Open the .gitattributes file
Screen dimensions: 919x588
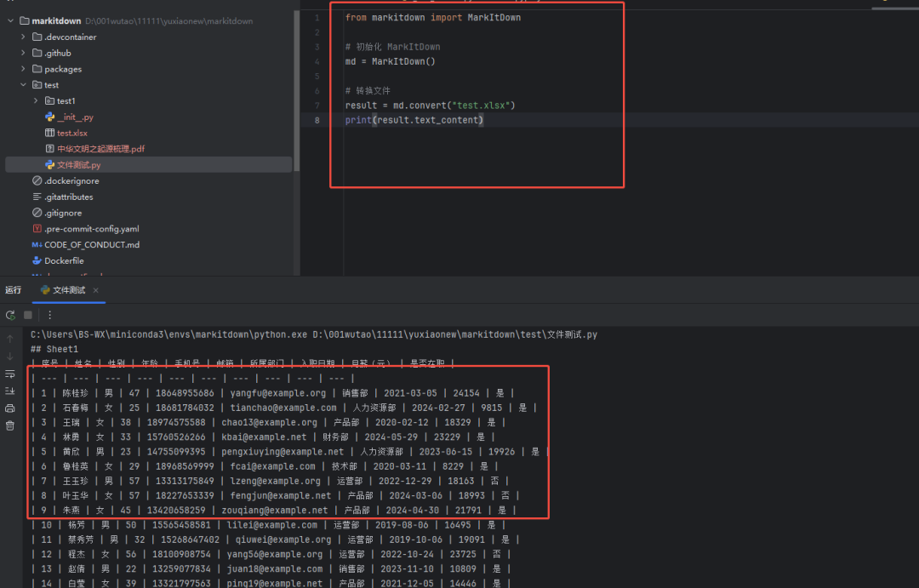69,197
